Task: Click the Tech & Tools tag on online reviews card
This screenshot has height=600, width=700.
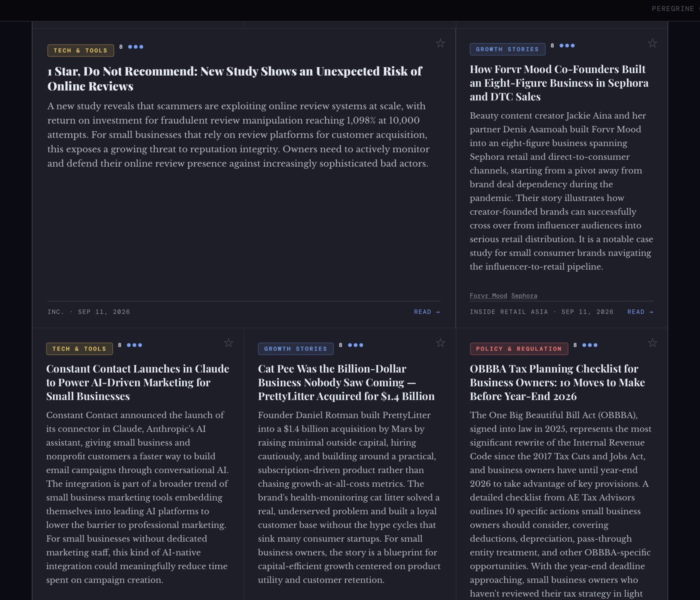Action: [80, 50]
